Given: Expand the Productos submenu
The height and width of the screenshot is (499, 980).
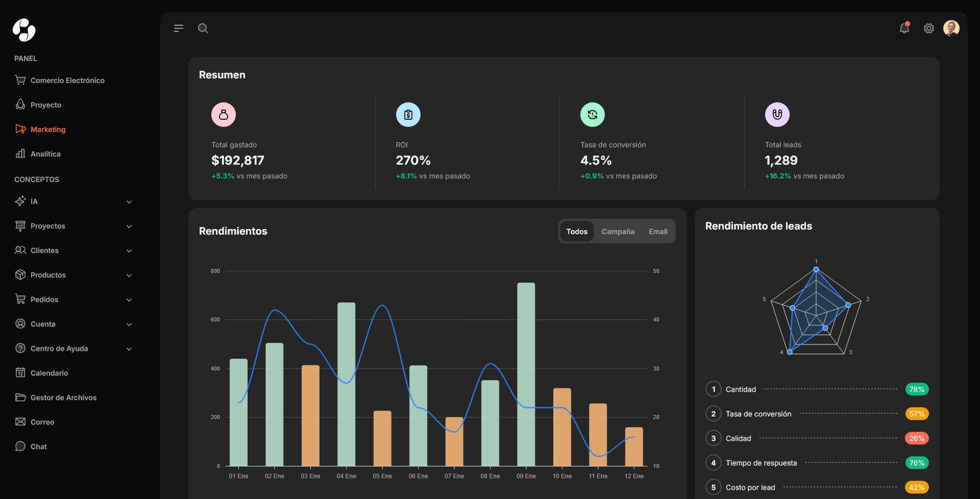Looking at the screenshot, I should pyautogui.click(x=129, y=276).
